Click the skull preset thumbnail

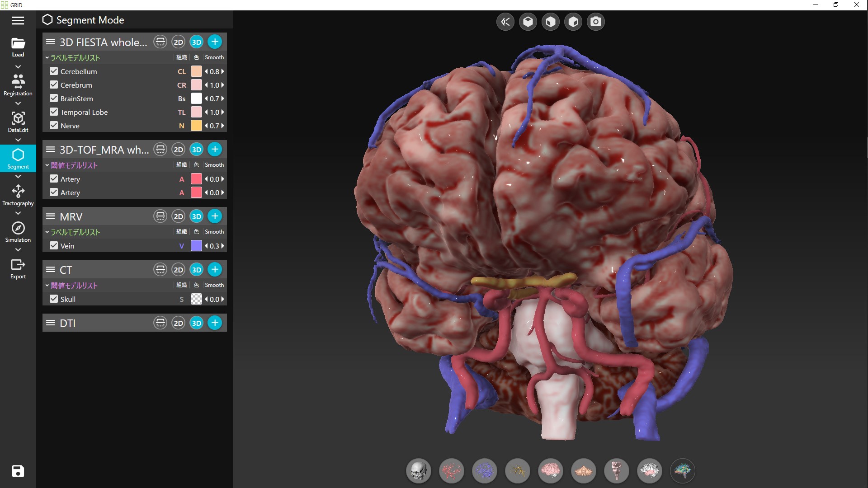(418, 471)
